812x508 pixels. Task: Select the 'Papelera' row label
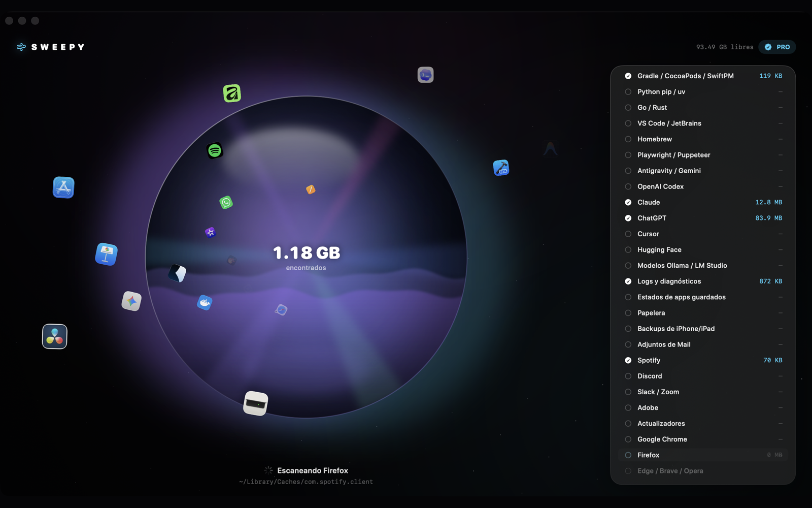(651, 313)
